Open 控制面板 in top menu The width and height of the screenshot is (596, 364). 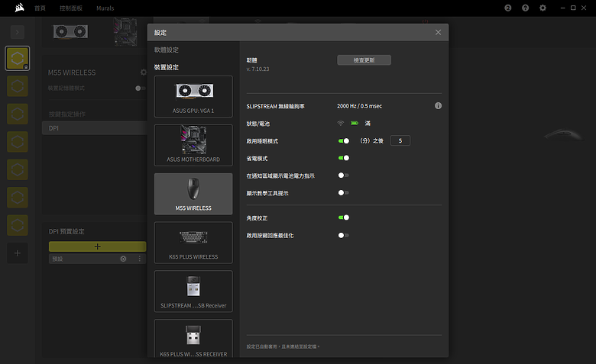71,8
